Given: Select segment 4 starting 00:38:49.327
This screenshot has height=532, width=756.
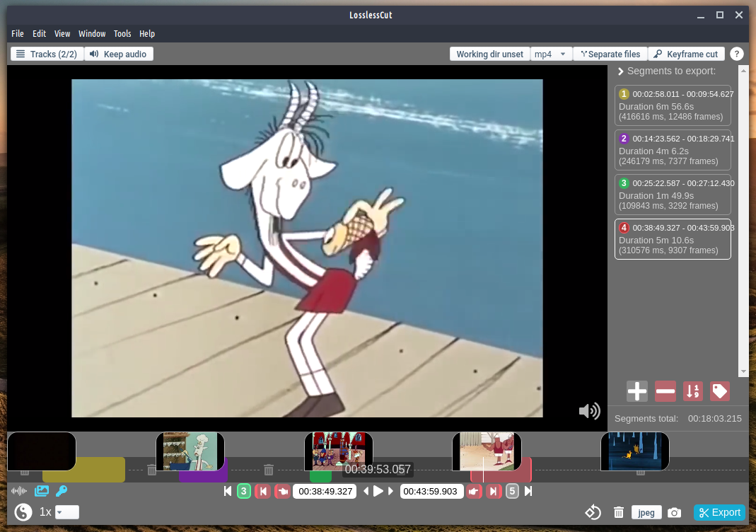Looking at the screenshot, I should (x=673, y=238).
